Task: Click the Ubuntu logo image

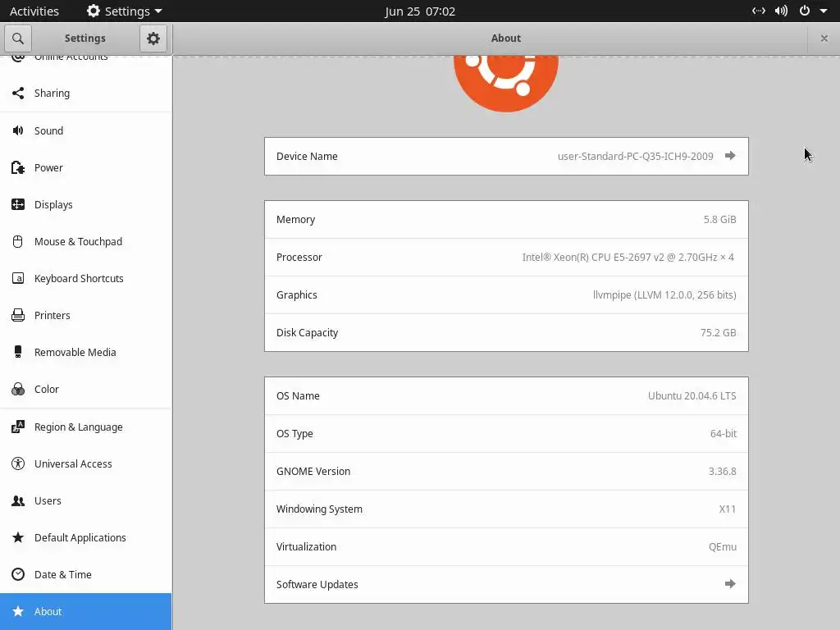Action: click(505, 84)
